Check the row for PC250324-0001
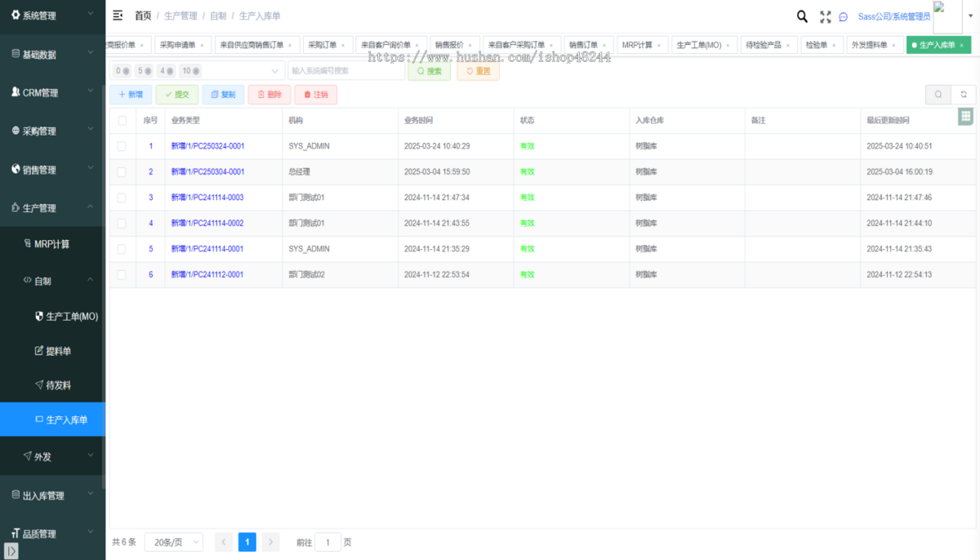The height and width of the screenshot is (560, 980). tap(122, 146)
